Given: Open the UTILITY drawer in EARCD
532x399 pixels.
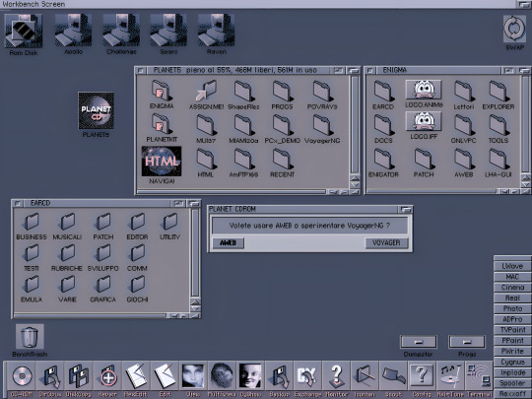Looking at the screenshot, I should click(169, 222).
